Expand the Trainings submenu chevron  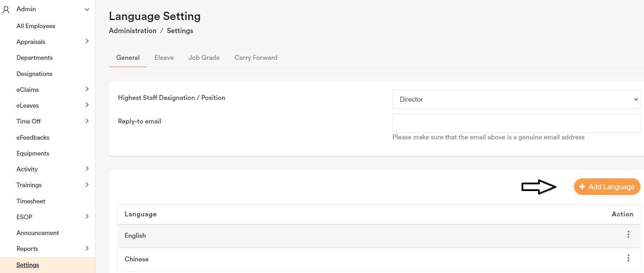(x=87, y=185)
